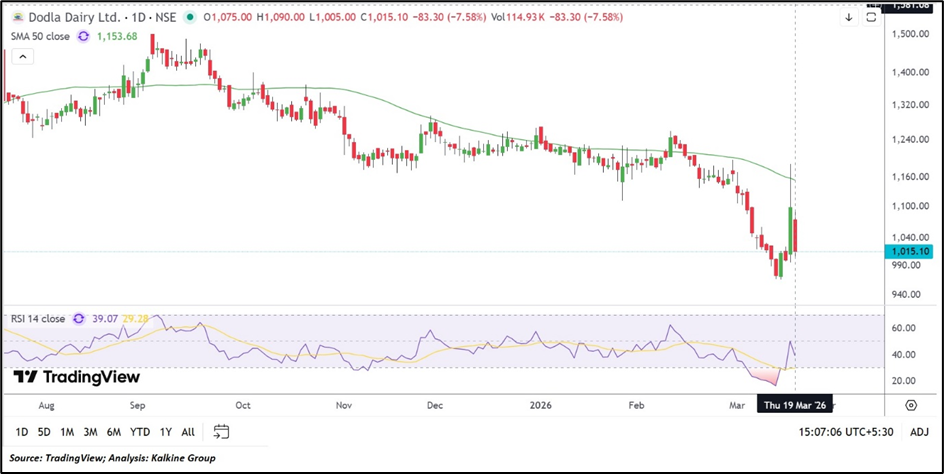Switch to the 1M range
Viewport: 944px width, 474px height.
(x=67, y=432)
